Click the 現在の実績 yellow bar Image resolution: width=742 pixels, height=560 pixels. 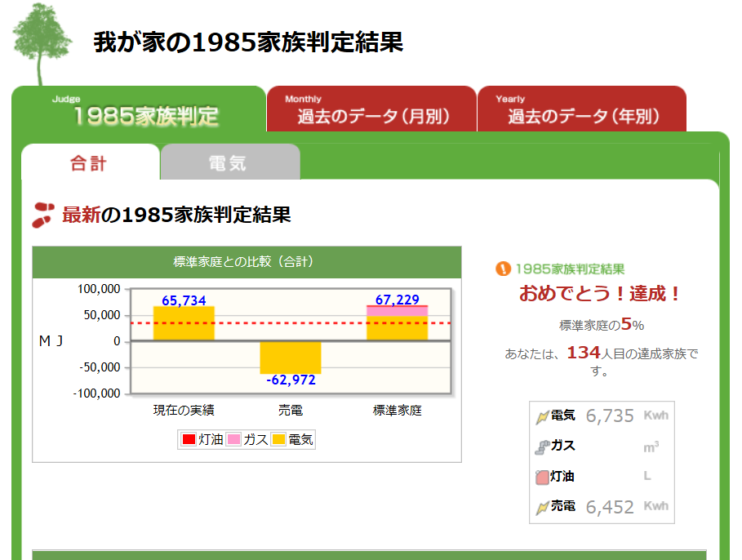coord(184,323)
